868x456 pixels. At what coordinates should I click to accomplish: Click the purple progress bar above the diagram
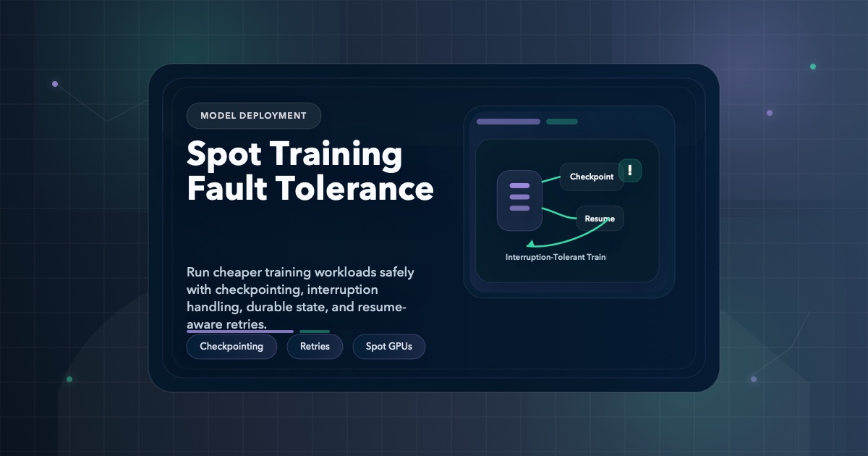[508, 122]
